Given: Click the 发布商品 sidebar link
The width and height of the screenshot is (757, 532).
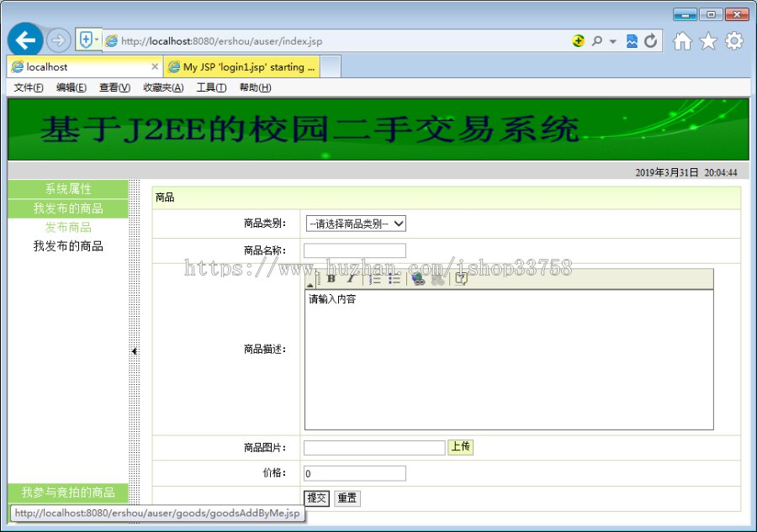Looking at the screenshot, I should [x=70, y=227].
